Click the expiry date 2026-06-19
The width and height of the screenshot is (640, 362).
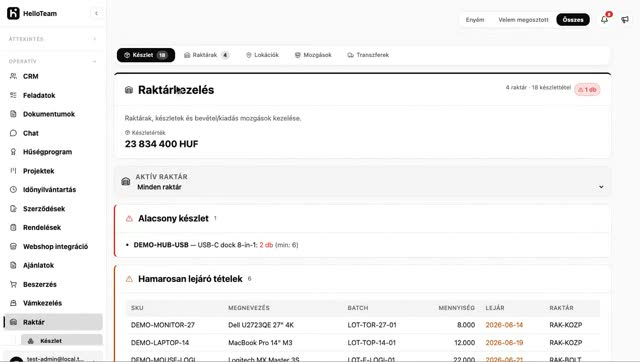(504, 342)
